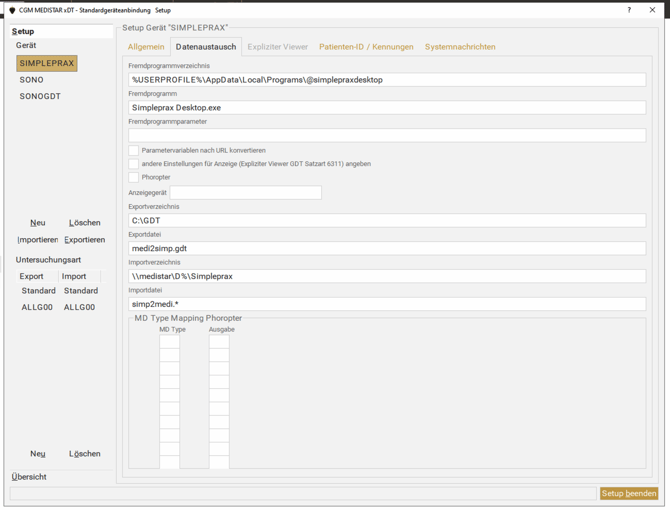Click Neu button under device list
The image size is (670, 510).
[x=38, y=223]
